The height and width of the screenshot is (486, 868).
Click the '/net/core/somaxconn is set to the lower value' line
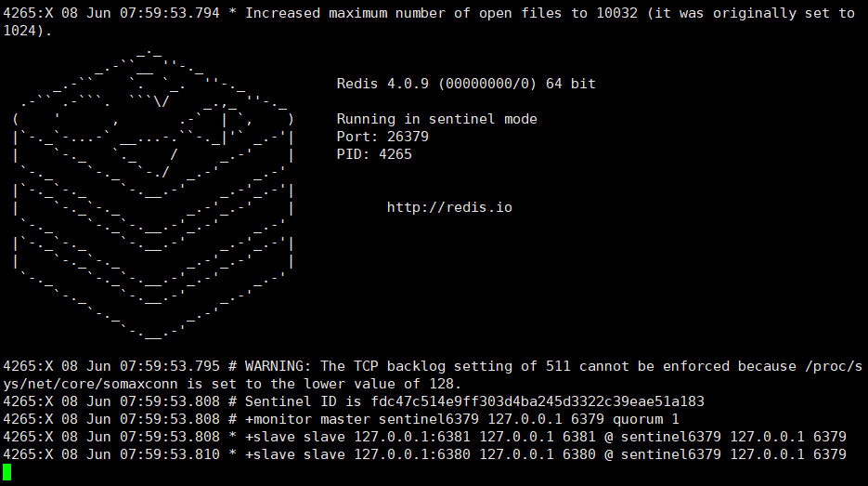point(232,384)
